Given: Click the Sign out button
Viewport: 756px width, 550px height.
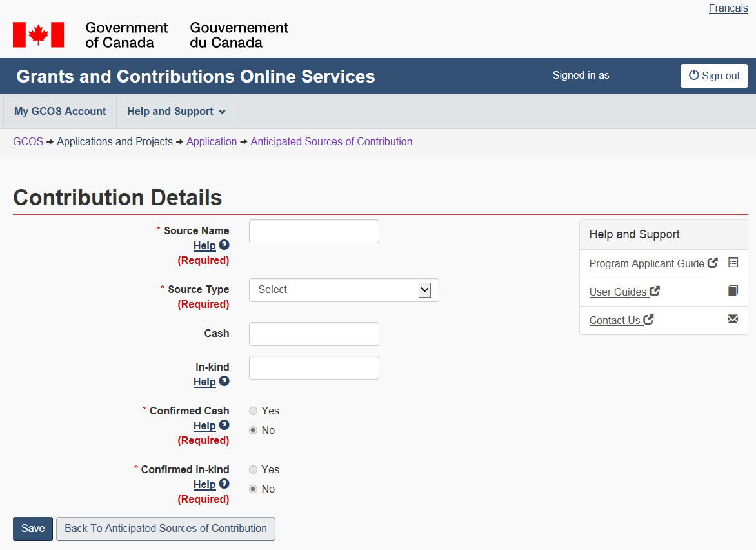Looking at the screenshot, I should (x=714, y=76).
